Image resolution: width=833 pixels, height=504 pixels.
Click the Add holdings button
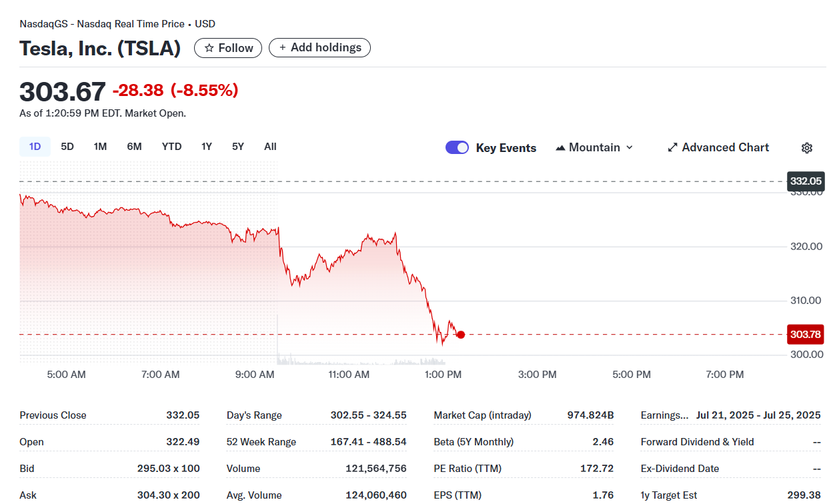319,48
